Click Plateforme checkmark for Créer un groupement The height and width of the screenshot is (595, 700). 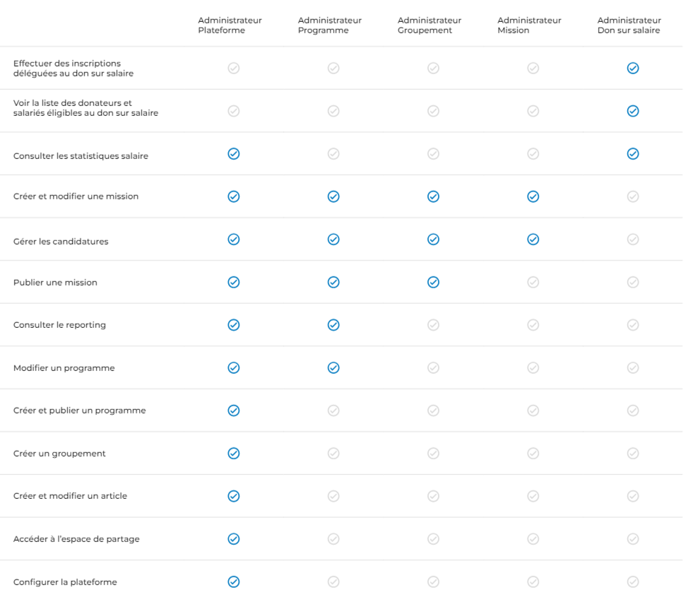click(x=234, y=453)
